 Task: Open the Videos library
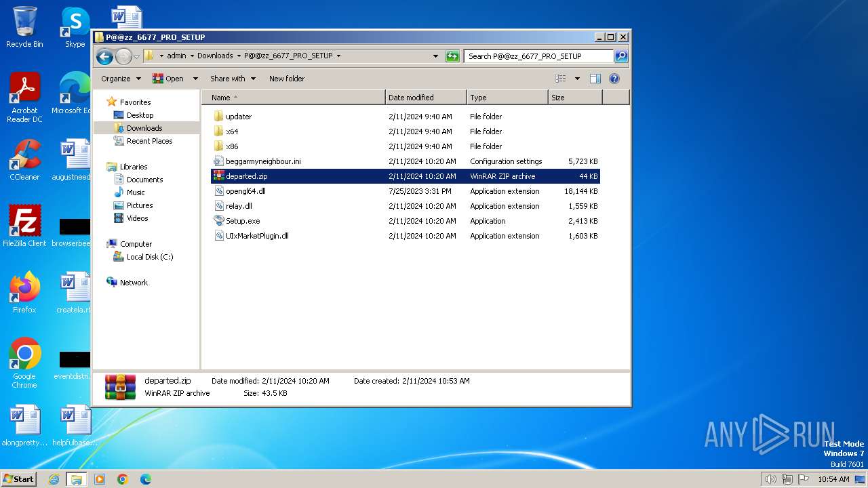pos(137,218)
